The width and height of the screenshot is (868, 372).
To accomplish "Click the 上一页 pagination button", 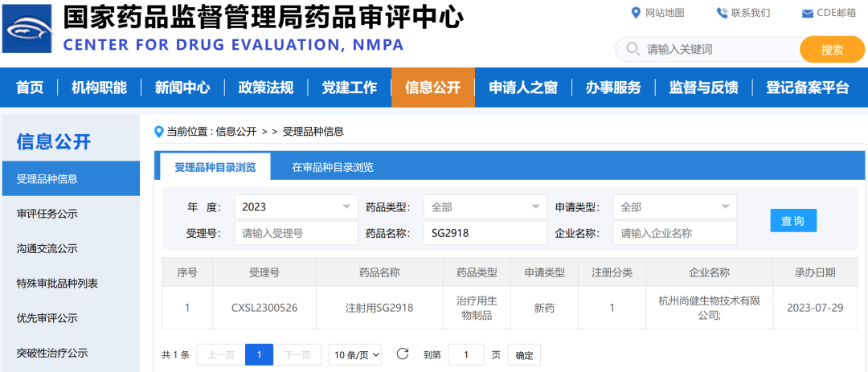I will pos(221,355).
